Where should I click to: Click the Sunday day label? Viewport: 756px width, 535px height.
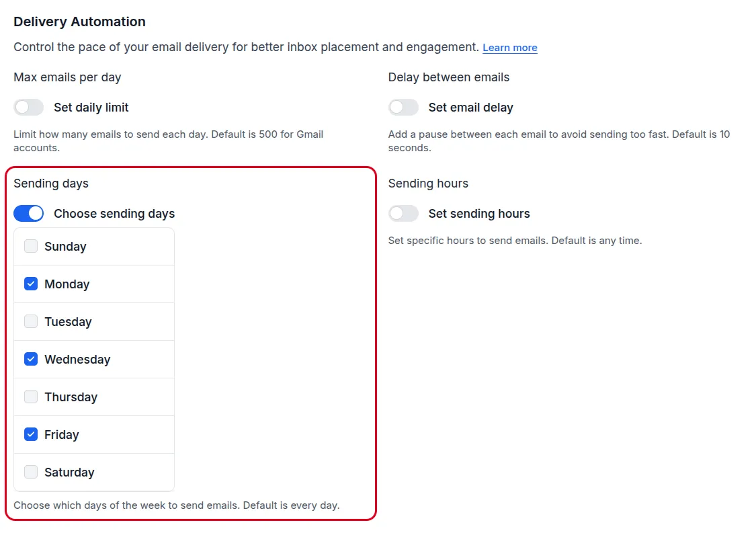click(66, 247)
